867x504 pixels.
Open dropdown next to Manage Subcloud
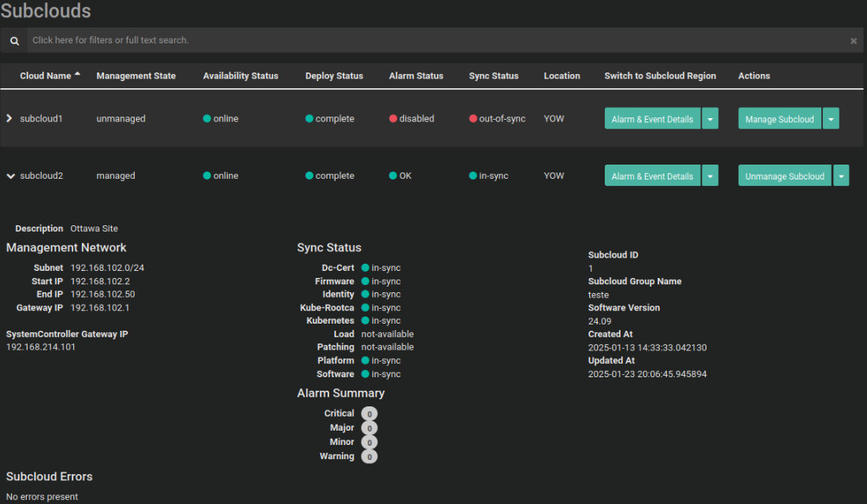831,119
